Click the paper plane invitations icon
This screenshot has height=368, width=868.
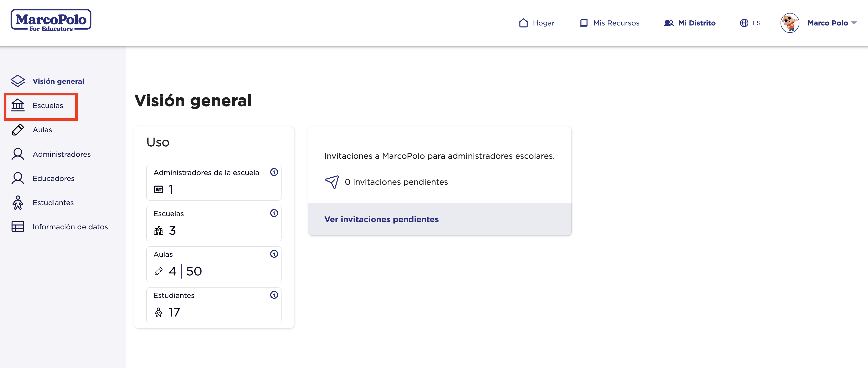(332, 182)
